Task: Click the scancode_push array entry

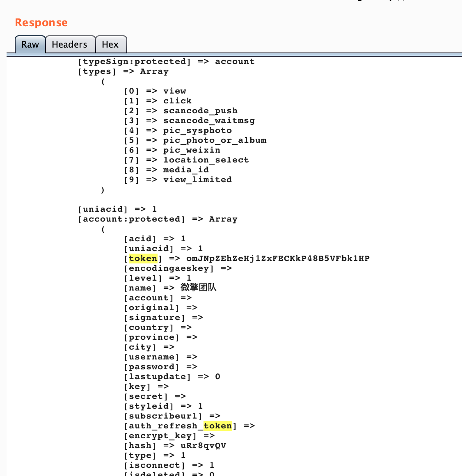Action: pos(200,111)
